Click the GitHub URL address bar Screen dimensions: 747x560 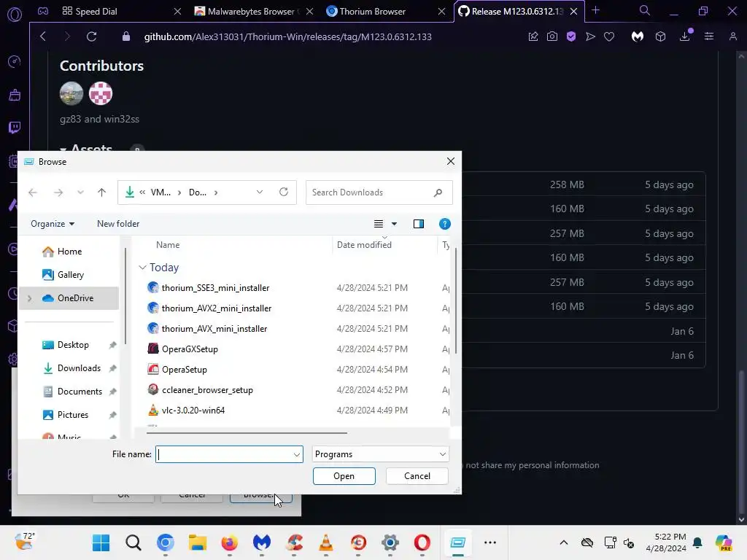click(x=287, y=36)
